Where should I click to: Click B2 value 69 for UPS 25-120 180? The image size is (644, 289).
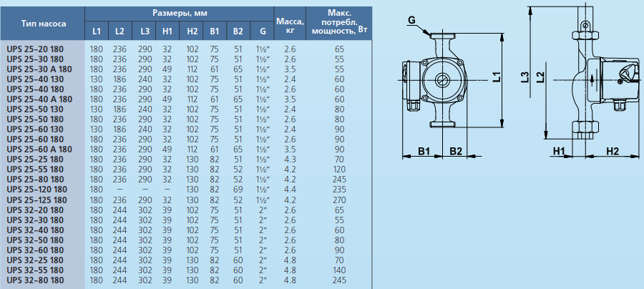pyautogui.click(x=238, y=190)
